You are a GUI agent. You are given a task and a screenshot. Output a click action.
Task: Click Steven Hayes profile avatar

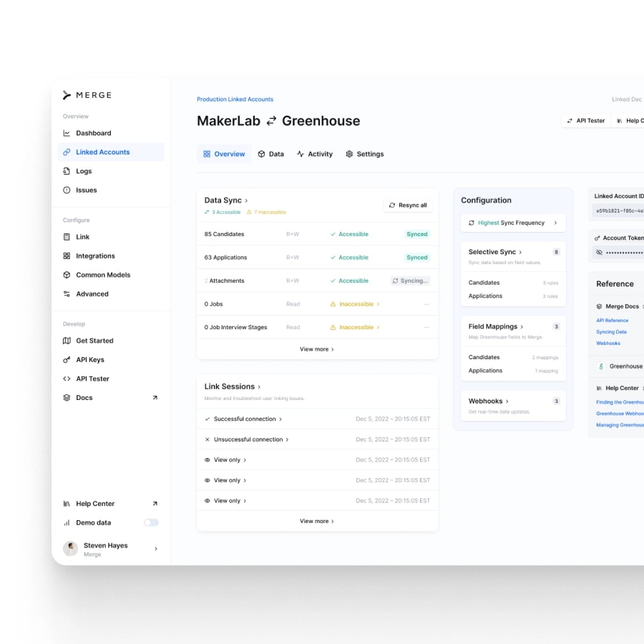(70, 549)
